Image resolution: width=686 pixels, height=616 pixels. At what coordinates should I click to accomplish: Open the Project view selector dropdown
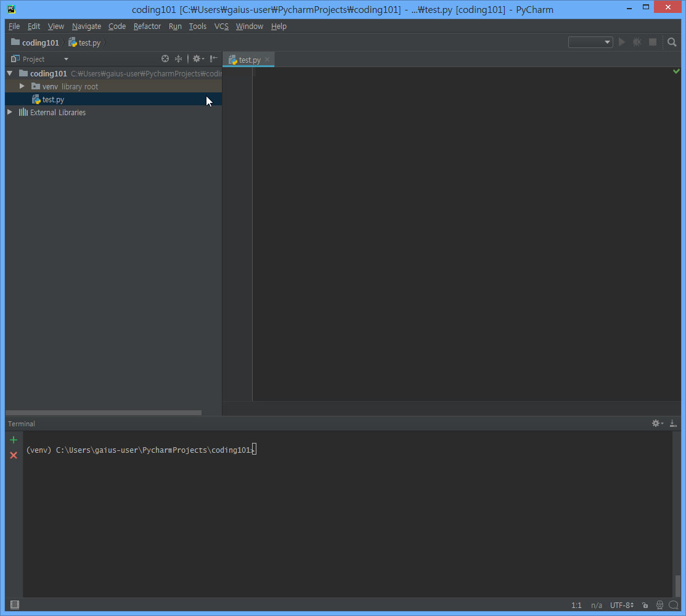pyautogui.click(x=66, y=59)
